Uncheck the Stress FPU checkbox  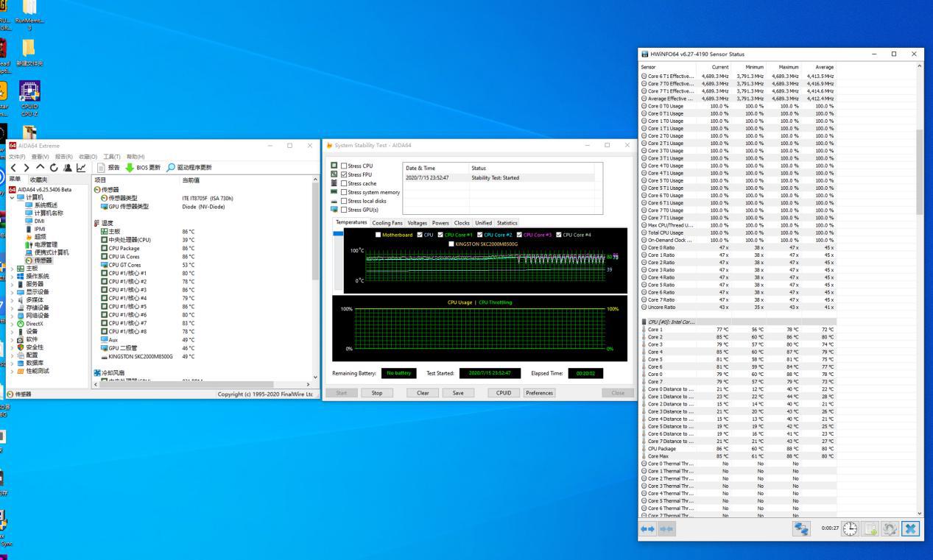point(344,175)
